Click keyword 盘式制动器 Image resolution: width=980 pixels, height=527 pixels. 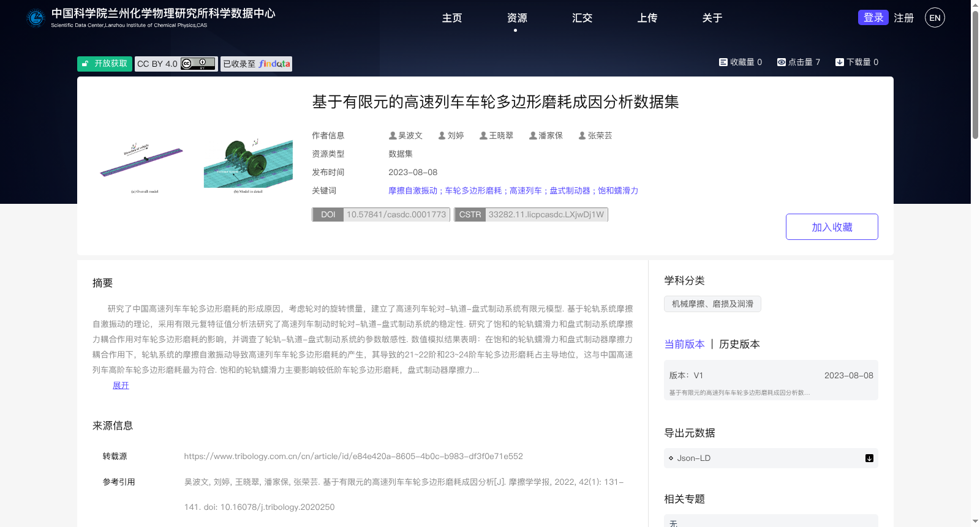(570, 190)
